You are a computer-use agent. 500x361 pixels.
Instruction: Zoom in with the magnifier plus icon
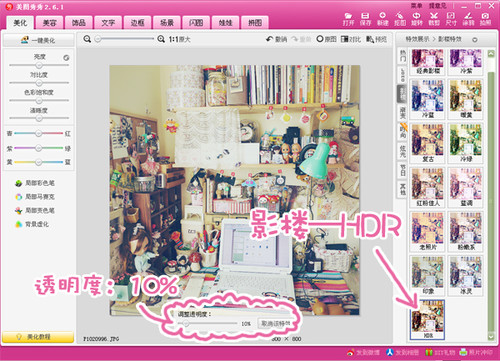tap(161, 39)
